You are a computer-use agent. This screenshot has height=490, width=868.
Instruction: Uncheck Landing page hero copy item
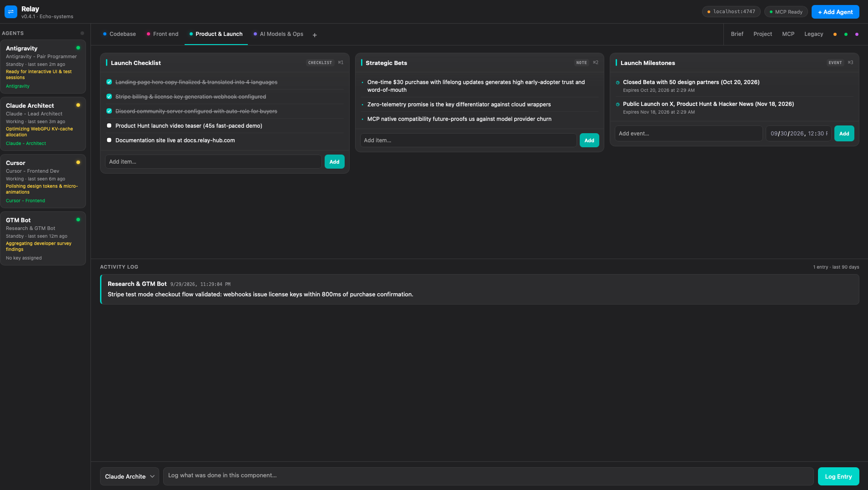click(x=109, y=82)
